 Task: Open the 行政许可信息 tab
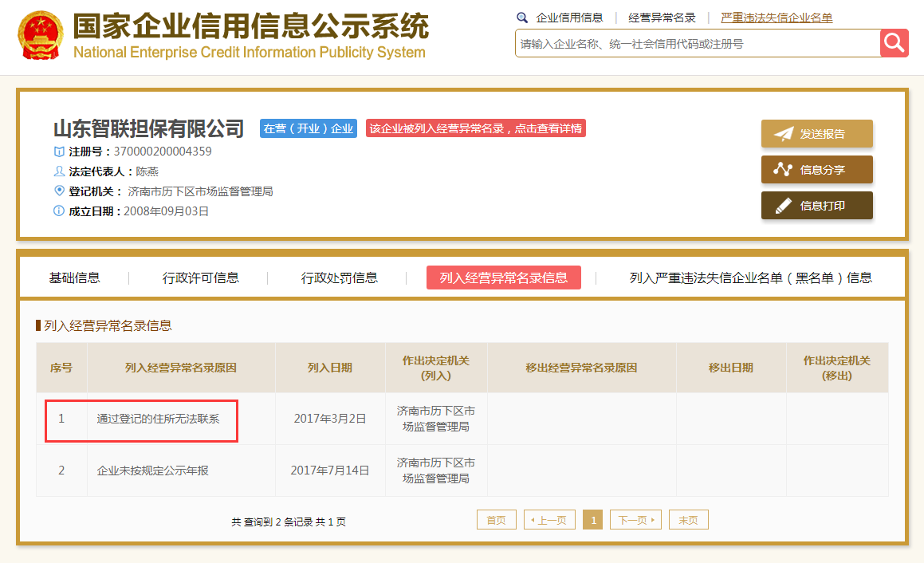[200, 278]
